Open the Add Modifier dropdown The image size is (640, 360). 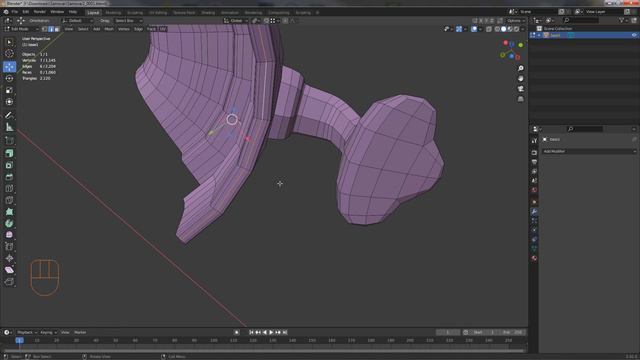point(589,151)
